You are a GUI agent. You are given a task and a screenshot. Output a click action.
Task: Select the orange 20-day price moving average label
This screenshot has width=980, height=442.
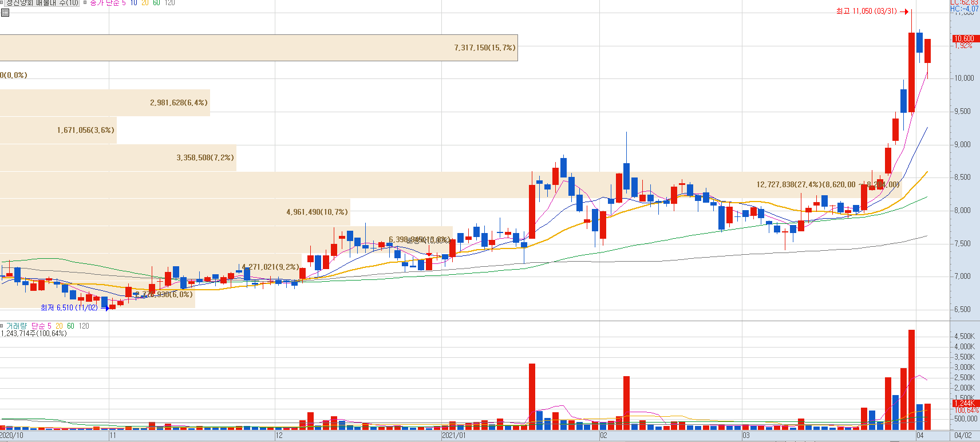click(145, 3)
